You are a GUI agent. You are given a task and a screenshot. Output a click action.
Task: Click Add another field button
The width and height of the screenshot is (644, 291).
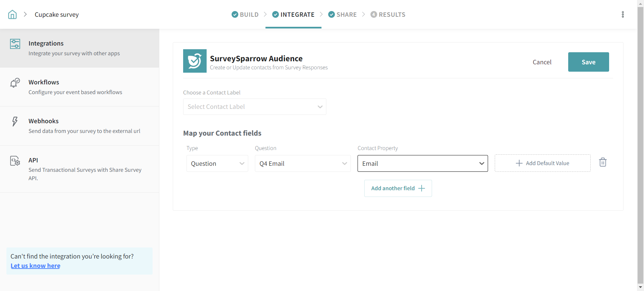(398, 188)
